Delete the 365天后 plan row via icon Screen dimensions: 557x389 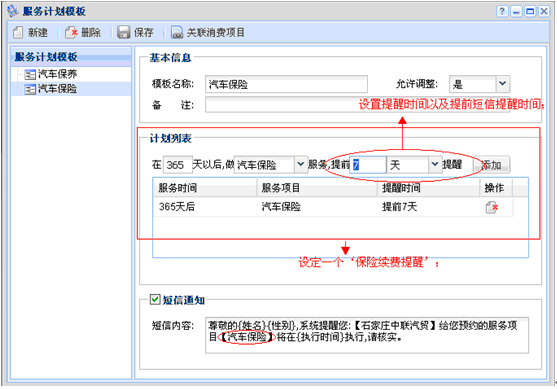pos(492,207)
